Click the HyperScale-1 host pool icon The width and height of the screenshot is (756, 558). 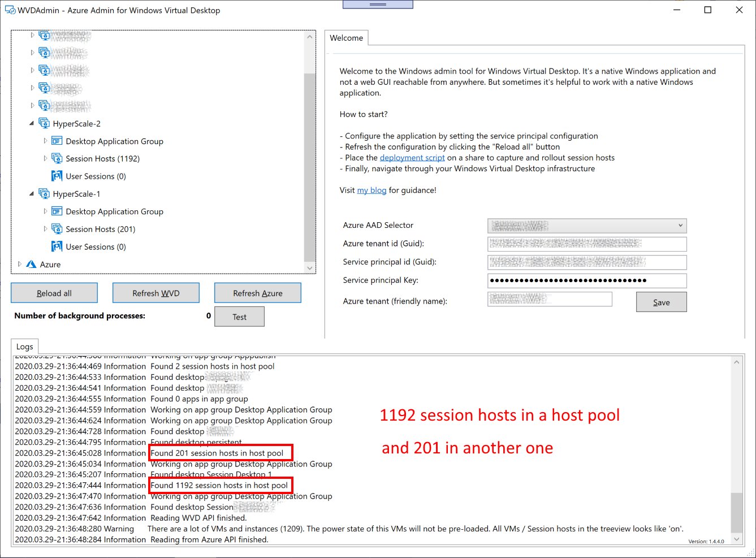(44, 193)
